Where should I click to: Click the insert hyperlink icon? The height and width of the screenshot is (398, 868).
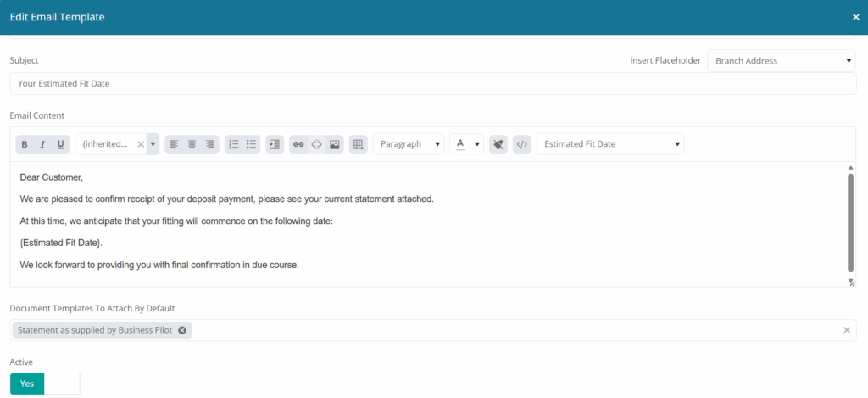(298, 144)
